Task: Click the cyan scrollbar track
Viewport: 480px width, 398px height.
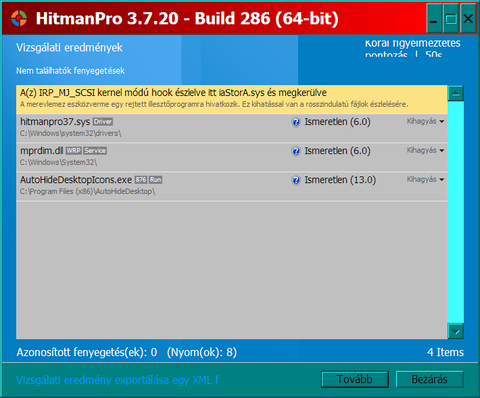Action: point(456,212)
